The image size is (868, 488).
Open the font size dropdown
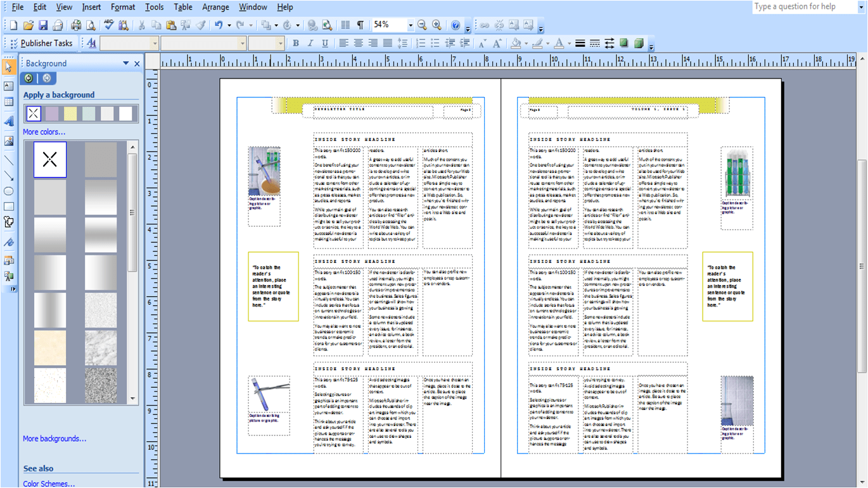pos(280,43)
